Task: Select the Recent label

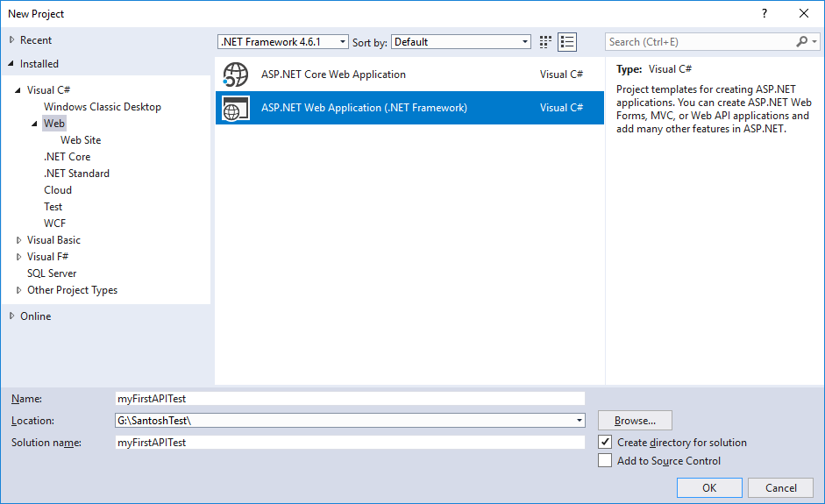Action: click(x=36, y=40)
